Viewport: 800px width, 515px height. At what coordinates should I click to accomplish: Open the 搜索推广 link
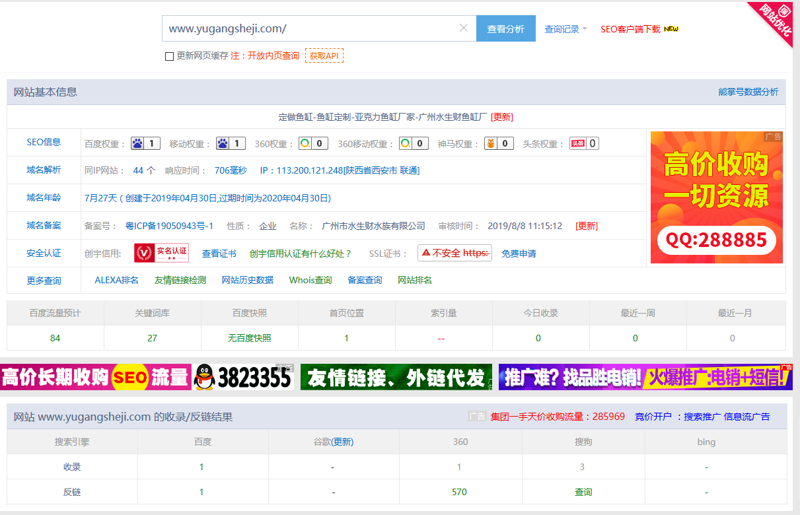(702, 416)
